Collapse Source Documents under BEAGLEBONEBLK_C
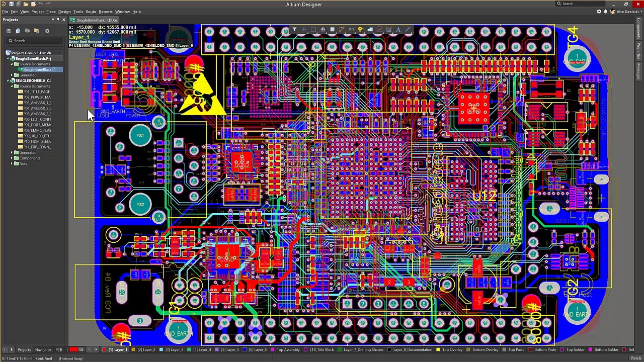 coord(12,86)
